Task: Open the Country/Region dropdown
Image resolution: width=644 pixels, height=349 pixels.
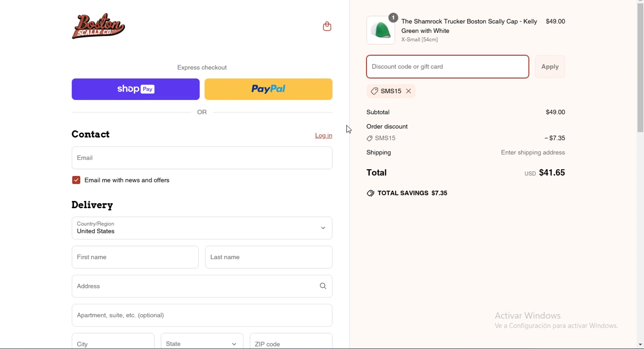Action: click(202, 228)
